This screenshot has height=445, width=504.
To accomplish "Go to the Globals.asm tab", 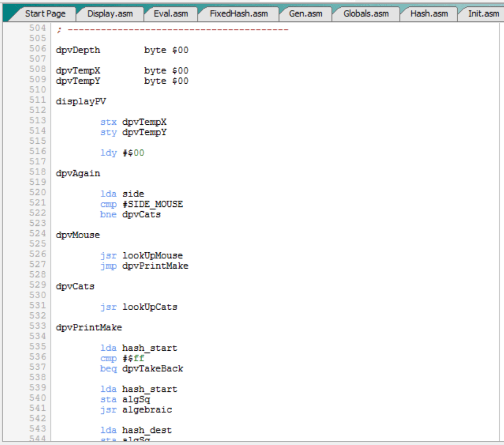I will (366, 14).
